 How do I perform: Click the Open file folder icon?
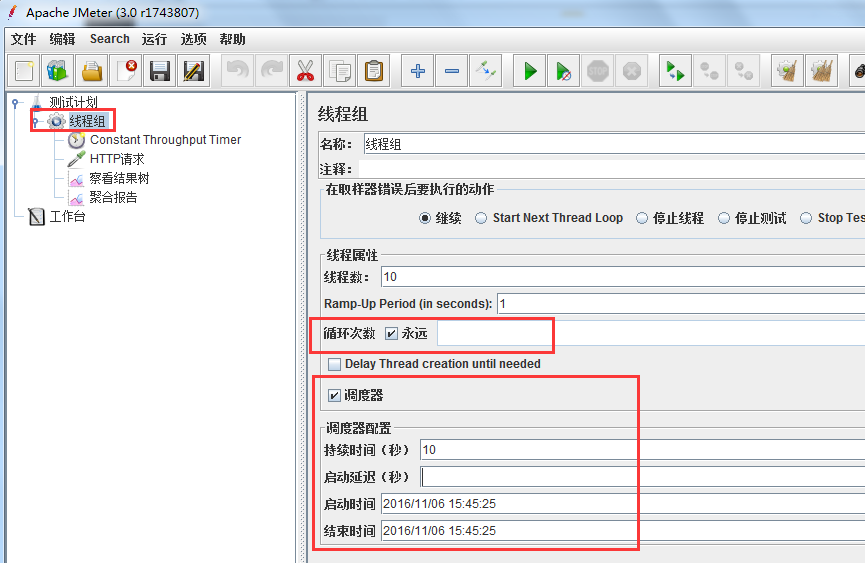pyautogui.click(x=92, y=71)
